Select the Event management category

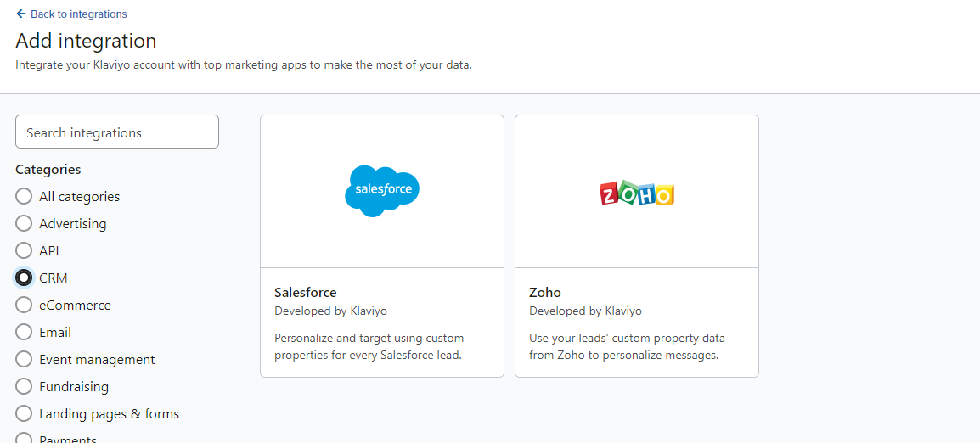pyautogui.click(x=24, y=359)
